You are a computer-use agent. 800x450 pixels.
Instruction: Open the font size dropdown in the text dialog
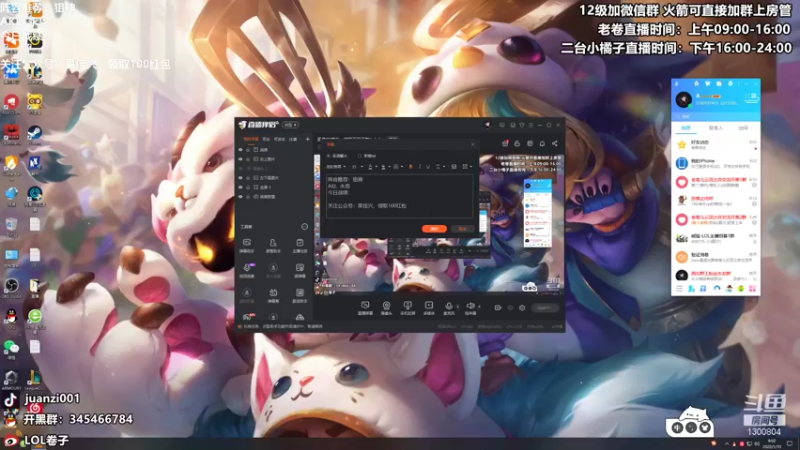click(357, 167)
